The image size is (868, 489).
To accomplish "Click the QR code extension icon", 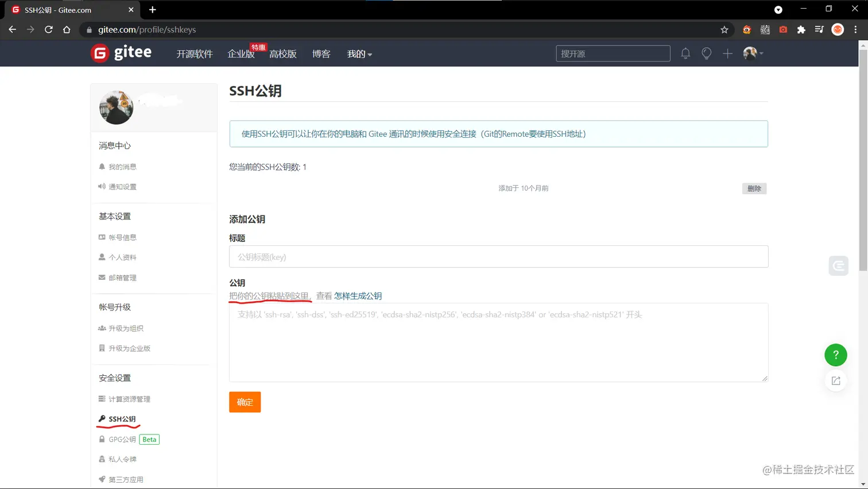I will [765, 29].
